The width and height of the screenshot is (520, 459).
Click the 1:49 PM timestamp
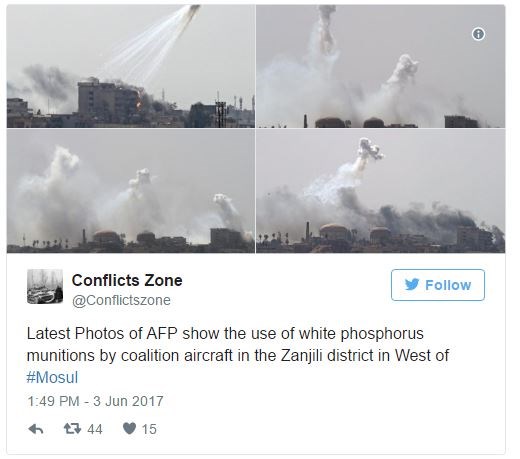point(53,401)
